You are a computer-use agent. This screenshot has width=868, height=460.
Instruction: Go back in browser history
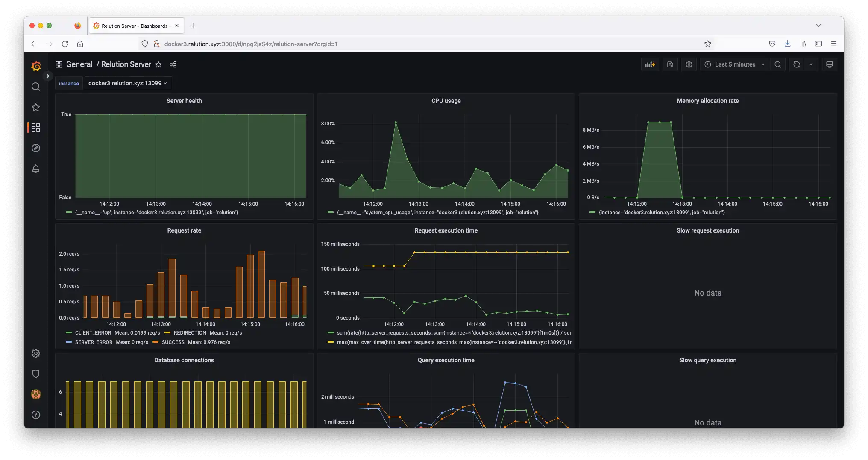pos(34,44)
